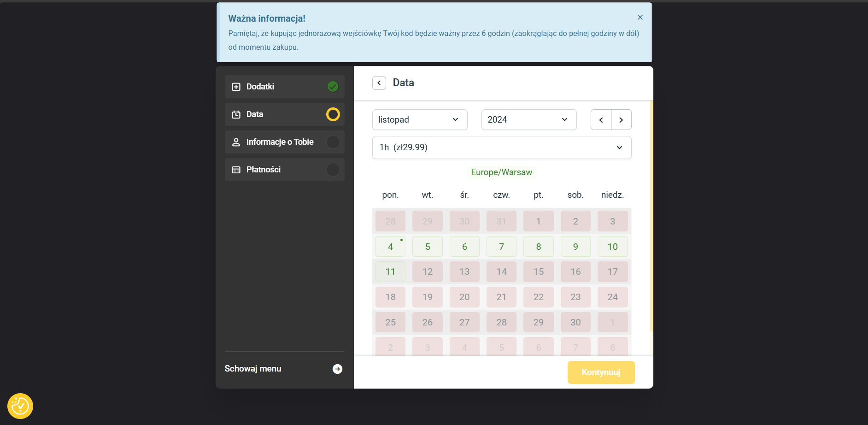The image size is (868, 425).
Task: Pick date 6 in the calendar
Action: pyautogui.click(x=464, y=247)
